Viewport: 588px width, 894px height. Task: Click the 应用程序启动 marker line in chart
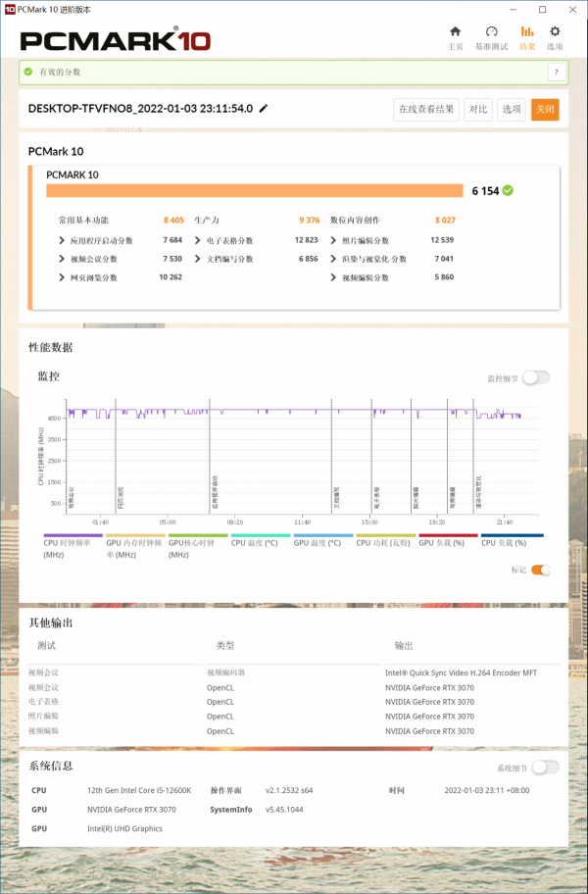(210, 456)
